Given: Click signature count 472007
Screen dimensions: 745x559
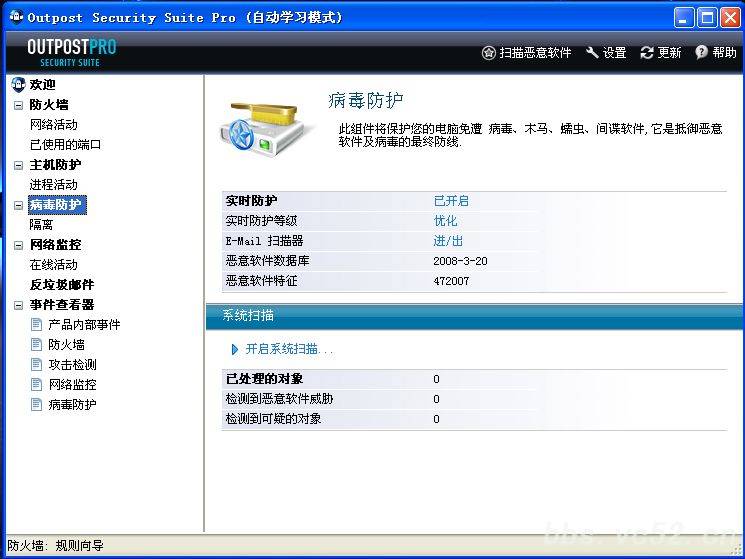Looking at the screenshot, I should [451, 281].
